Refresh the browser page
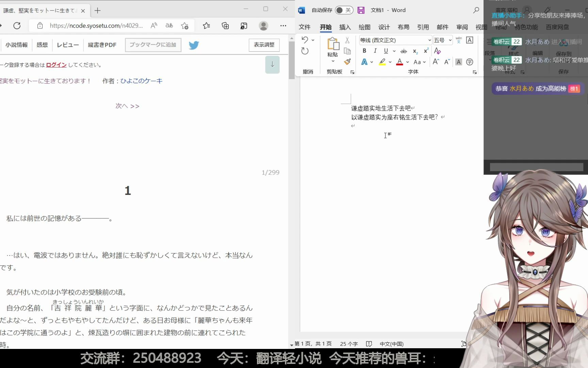The width and height of the screenshot is (588, 368). point(17,26)
